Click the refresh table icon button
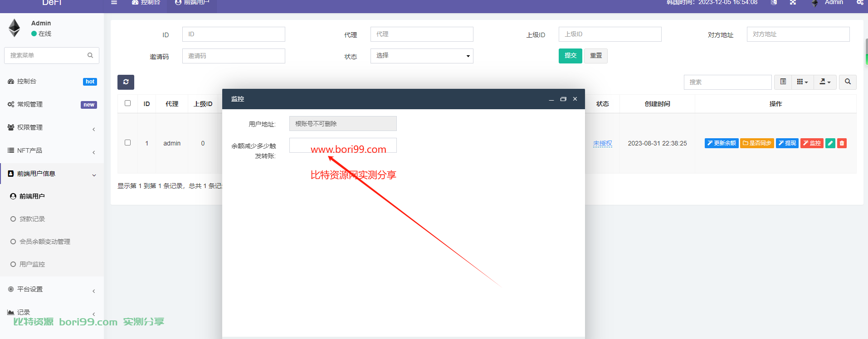This screenshot has height=339, width=868. [x=126, y=82]
